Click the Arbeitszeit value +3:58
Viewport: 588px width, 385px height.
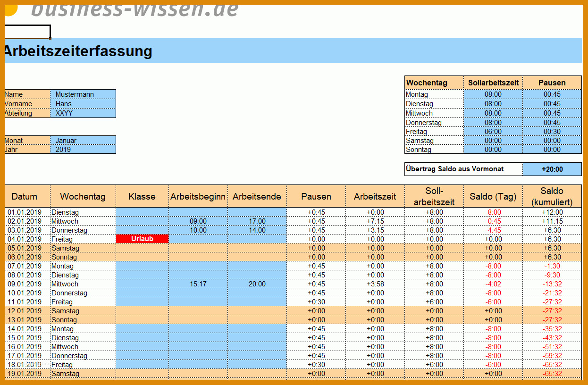click(x=375, y=284)
